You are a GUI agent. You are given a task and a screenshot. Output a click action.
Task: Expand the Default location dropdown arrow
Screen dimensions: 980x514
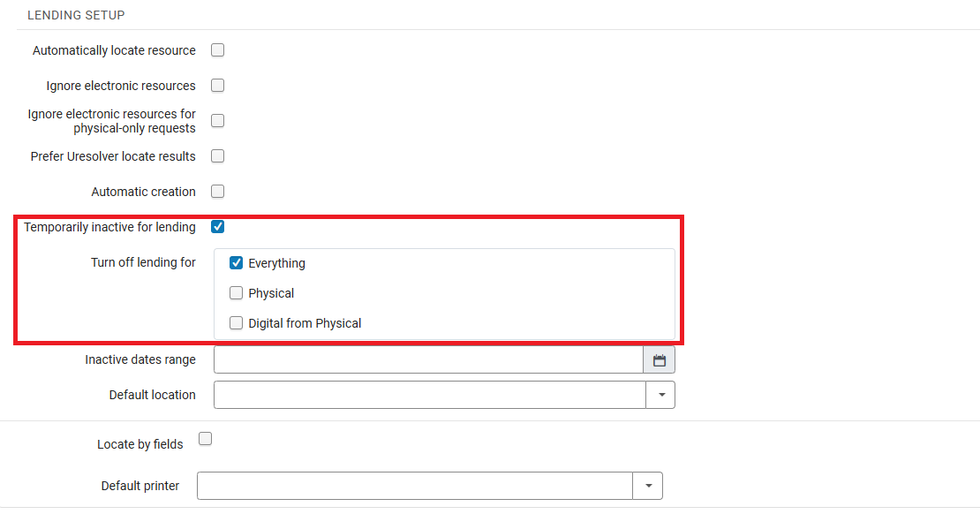point(660,395)
